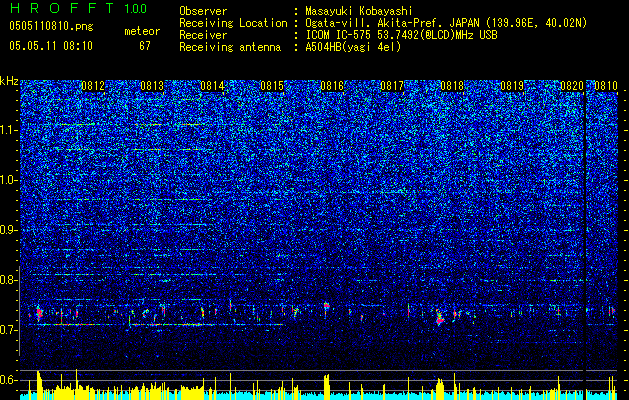Click the 0817 time marker

point(392,86)
